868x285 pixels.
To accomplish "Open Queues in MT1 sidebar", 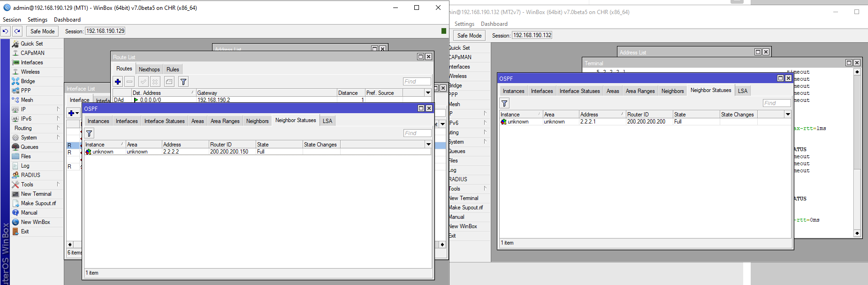I will (x=30, y=147).
